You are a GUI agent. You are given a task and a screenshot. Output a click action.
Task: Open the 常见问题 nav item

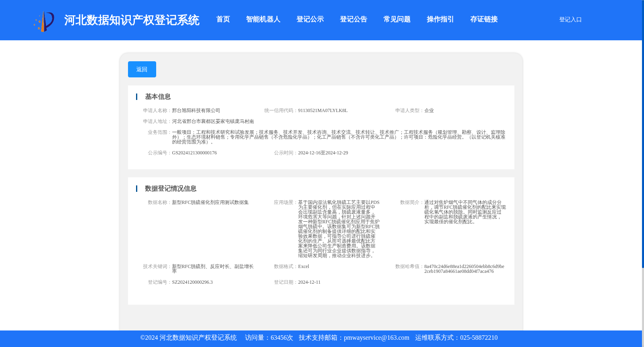coord(397,19)
